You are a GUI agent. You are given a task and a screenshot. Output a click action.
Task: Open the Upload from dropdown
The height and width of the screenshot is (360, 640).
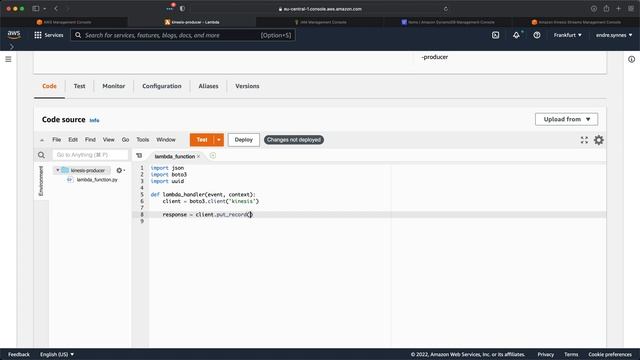567,119
